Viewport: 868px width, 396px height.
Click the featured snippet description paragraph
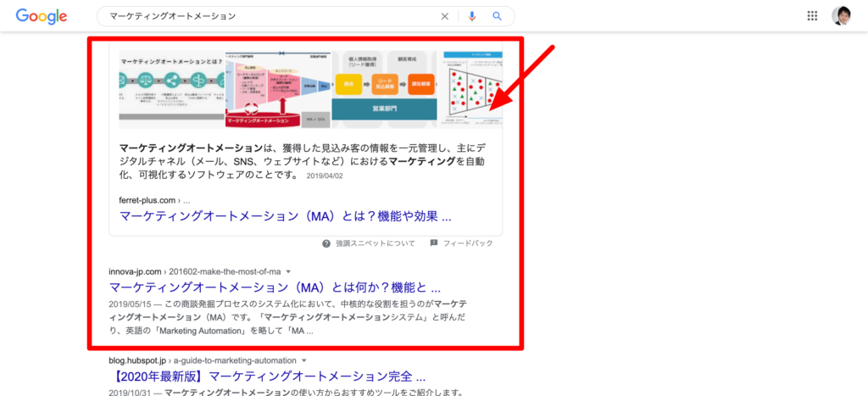304,162
